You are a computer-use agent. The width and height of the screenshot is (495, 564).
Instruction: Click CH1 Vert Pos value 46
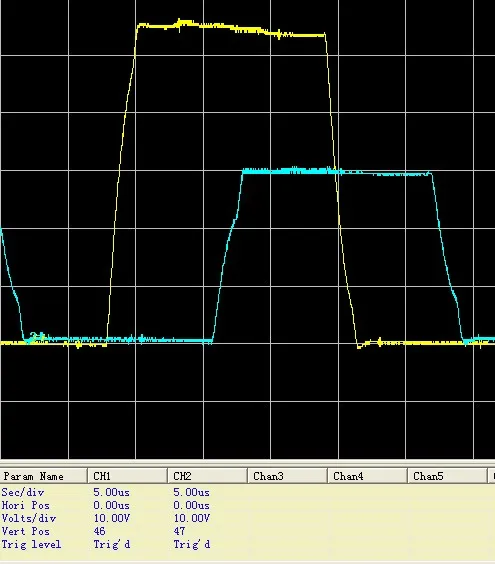99,531
